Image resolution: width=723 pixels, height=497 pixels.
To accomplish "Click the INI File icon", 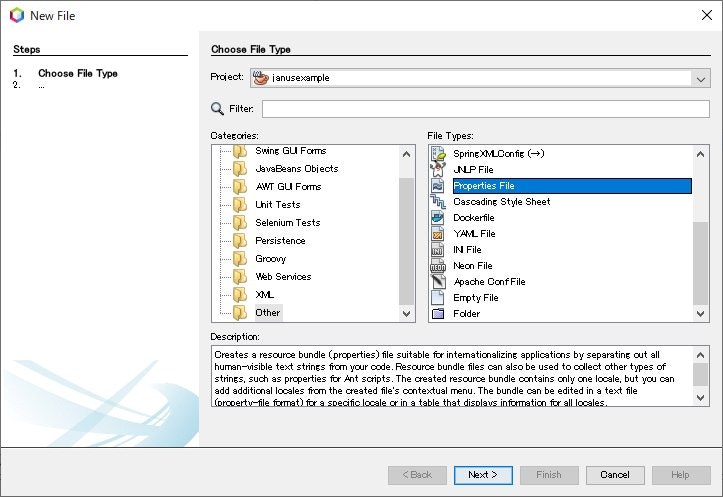I will pyautogui.click(x=438, y=250).
